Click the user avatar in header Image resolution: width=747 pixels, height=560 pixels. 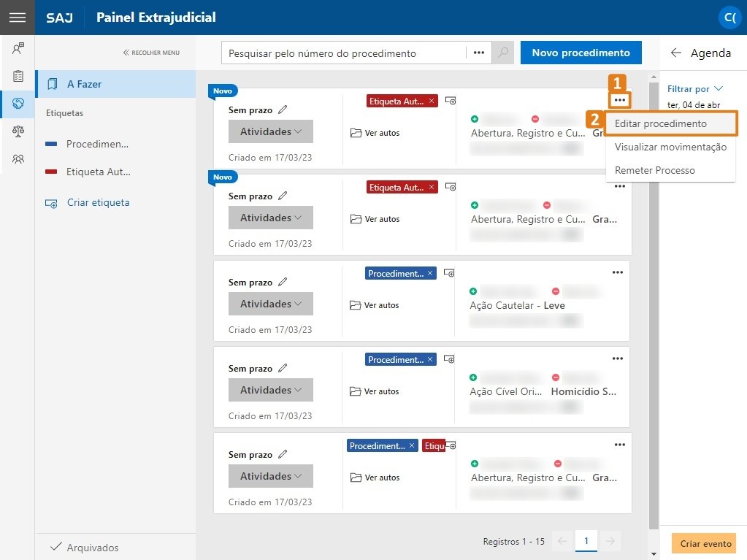[730, 18]
